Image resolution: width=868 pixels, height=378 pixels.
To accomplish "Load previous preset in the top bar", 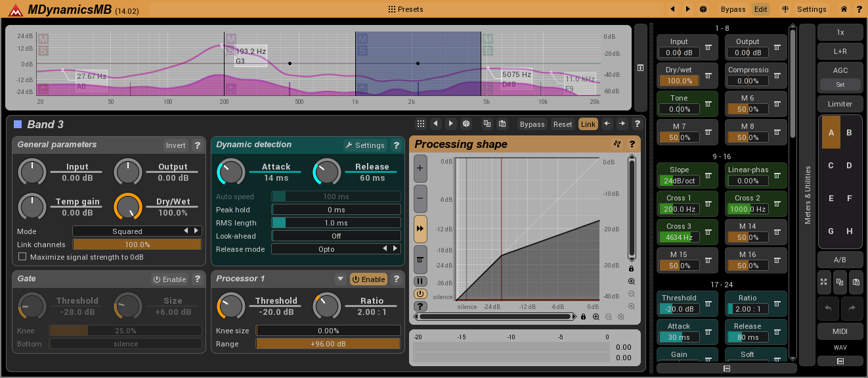I will [x=672, y=9].
